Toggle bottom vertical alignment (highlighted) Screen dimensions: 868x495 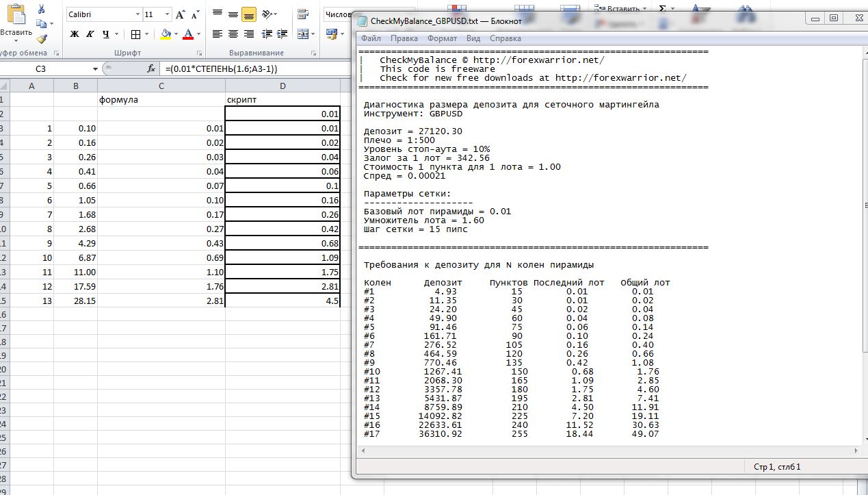(x=249, y=14)
